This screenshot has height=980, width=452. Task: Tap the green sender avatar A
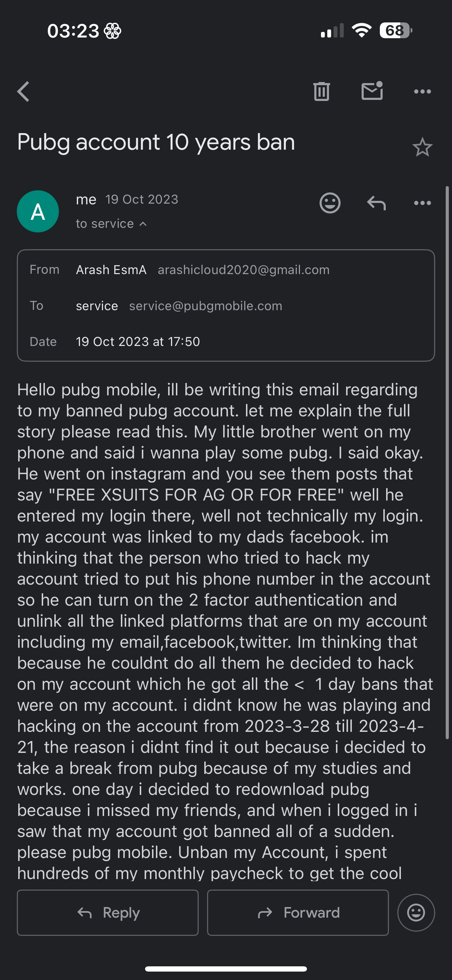tap(38, 211)
